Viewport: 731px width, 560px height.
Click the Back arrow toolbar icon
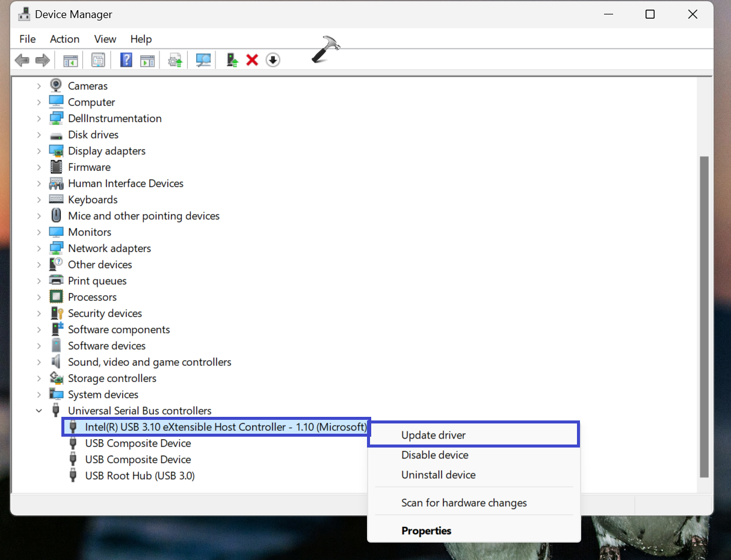22,60
